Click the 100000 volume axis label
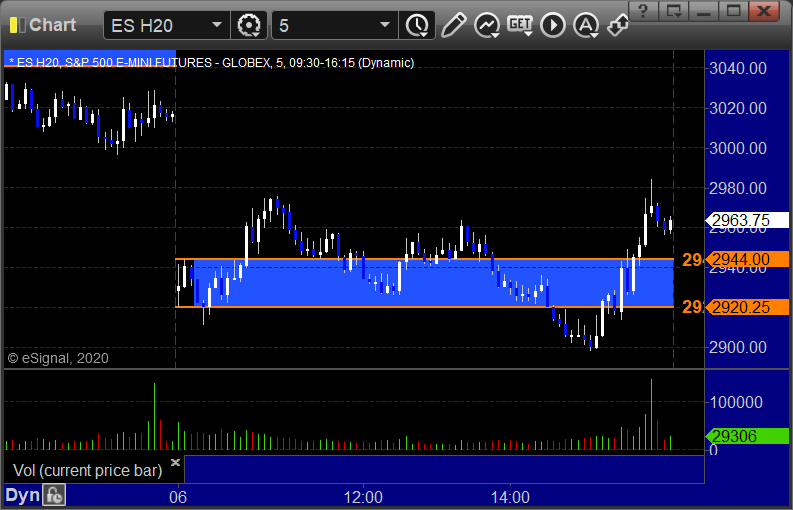 tap(736, 403)
